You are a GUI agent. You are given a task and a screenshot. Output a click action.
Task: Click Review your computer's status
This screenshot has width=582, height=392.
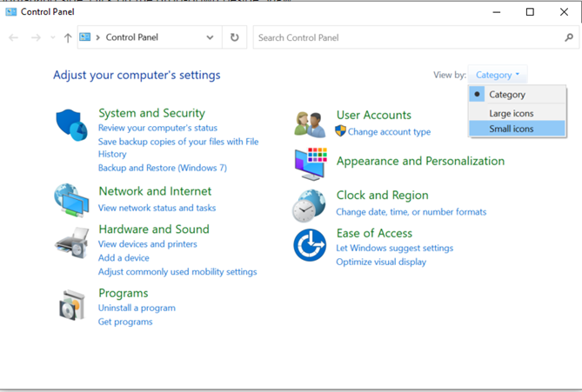coord(157,128)
